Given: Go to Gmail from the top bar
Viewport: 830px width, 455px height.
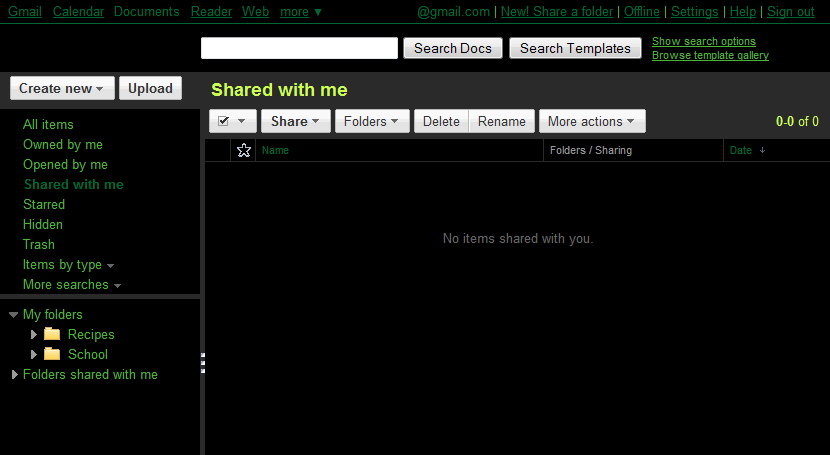Looking at the screenshot, I should (x=25, y=12).
